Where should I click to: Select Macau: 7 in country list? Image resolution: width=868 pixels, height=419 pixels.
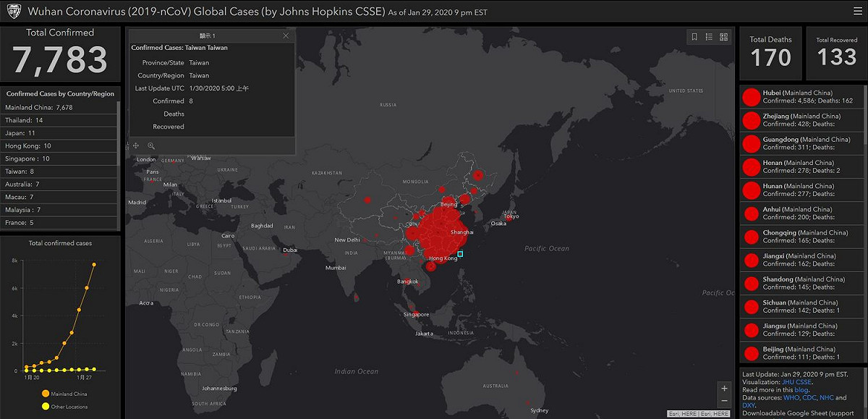[x=59, y=197]
